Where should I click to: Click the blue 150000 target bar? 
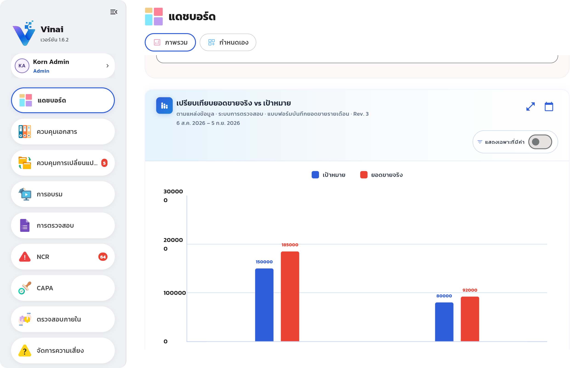pos(264,305)
